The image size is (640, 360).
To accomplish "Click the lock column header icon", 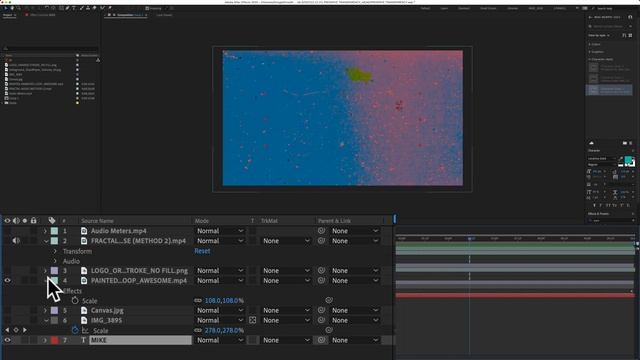I will (33, 221).
